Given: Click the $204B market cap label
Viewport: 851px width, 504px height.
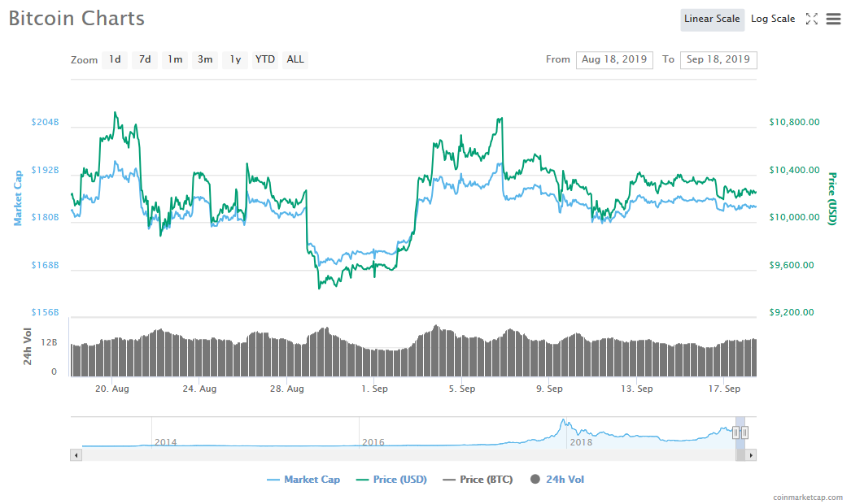Looking at the screenshot, I should pyautogui.click(x=45, y=122).
